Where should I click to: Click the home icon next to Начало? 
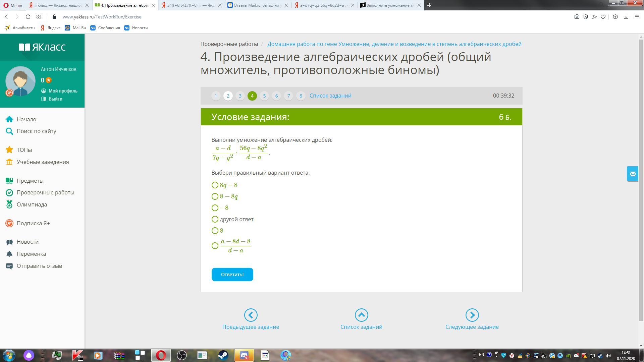pyautogui.click(x=9, y=119)
